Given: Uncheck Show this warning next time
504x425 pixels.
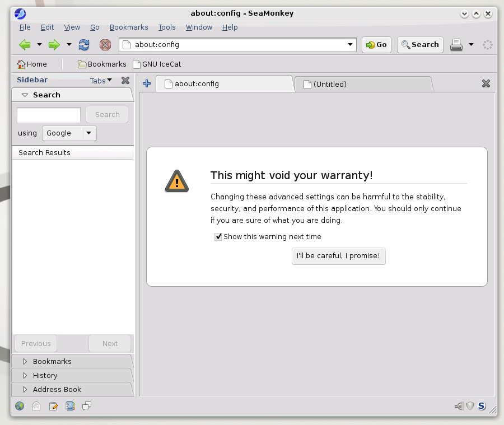Looking at the screenshot, I should (x=218, y=237).
